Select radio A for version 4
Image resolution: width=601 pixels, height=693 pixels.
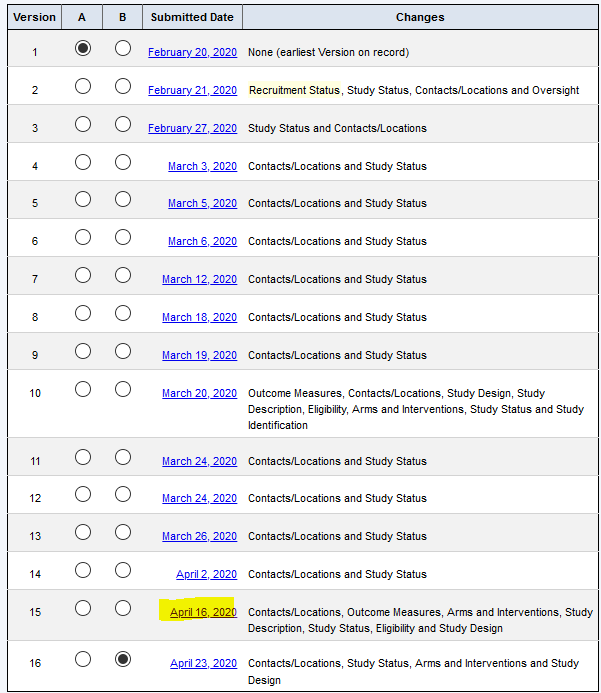[83, 162]
